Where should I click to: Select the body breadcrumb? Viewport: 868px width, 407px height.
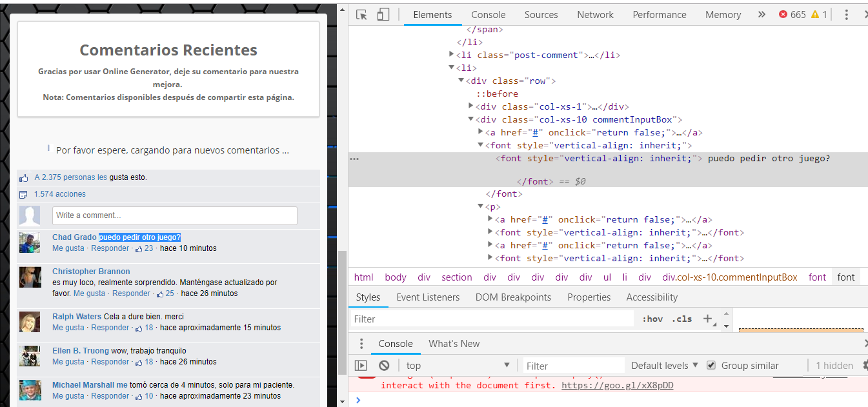click(x=396, y=277)
